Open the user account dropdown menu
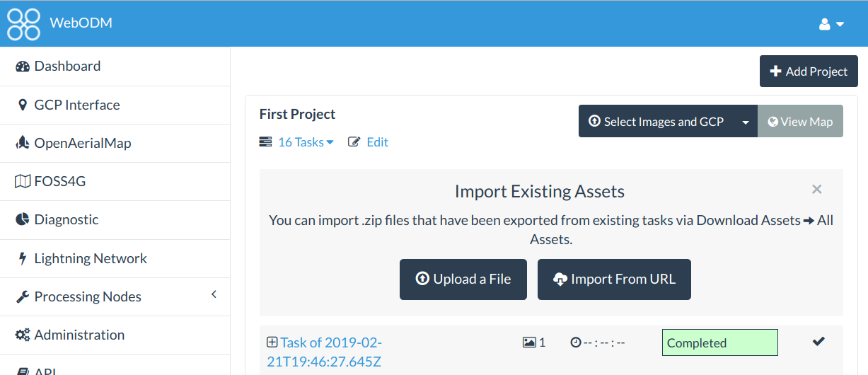 point(831,24)
